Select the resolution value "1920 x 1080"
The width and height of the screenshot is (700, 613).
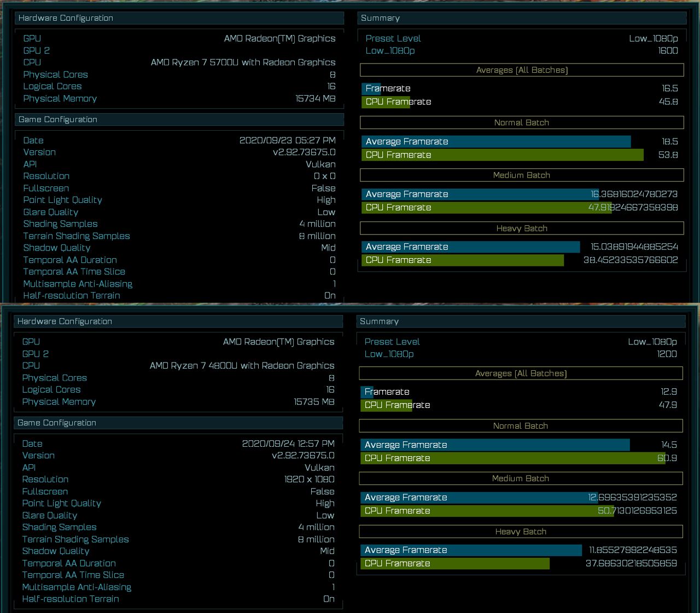[x=310, y=479]
